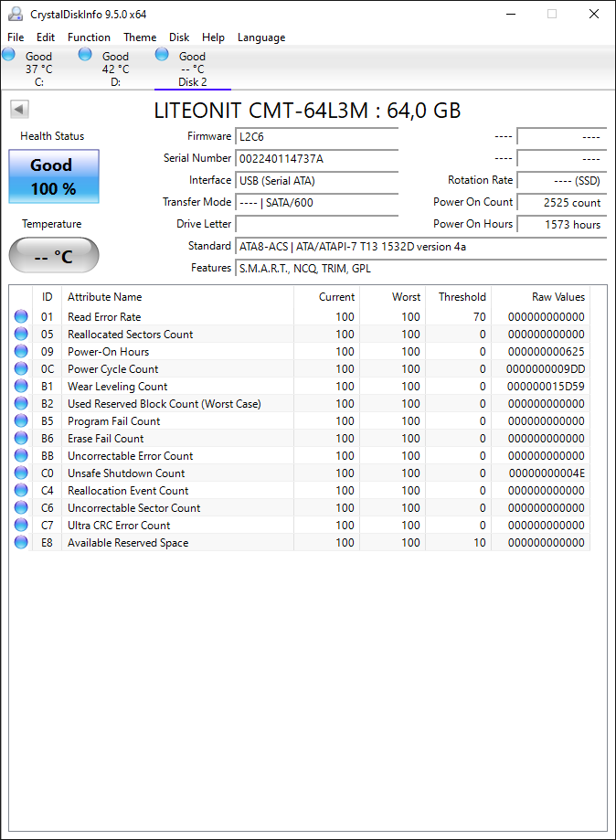
Task: Click the Features field S.M.A.R.T., NCQ, TRIM, GPL
Action: click(x=421, y=269)
